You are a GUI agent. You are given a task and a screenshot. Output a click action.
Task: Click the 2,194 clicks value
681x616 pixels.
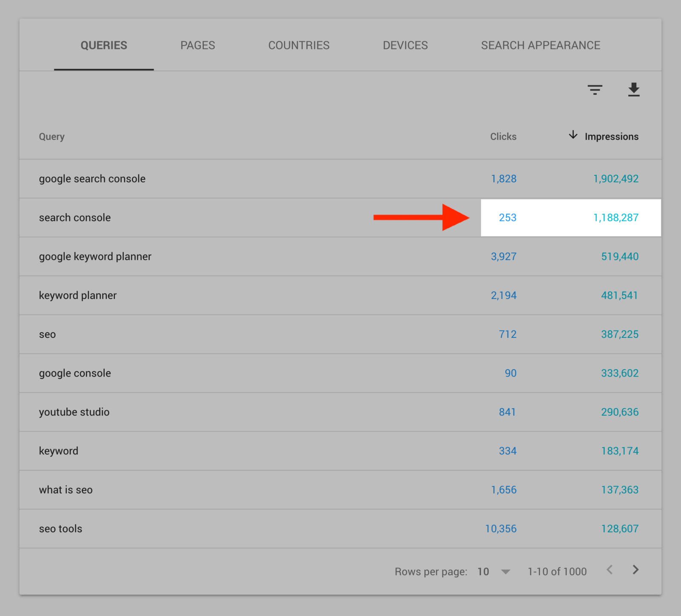click(x=504, y=295)
